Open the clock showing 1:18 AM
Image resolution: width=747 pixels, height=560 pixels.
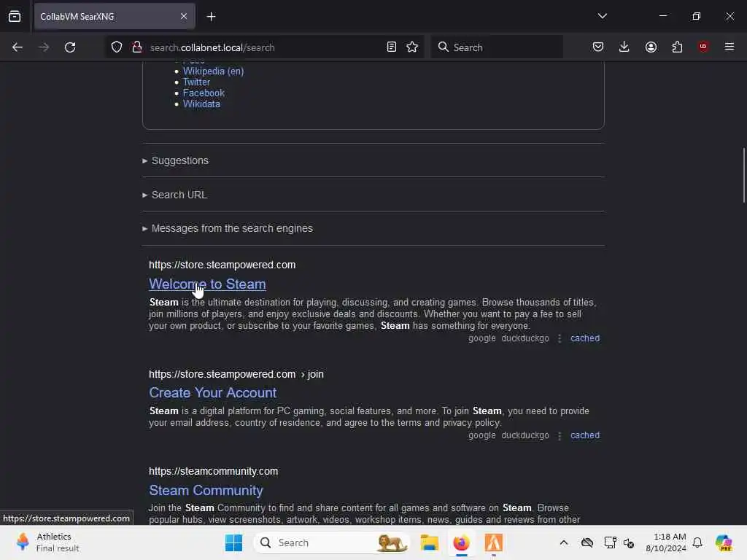click(666, 542)
